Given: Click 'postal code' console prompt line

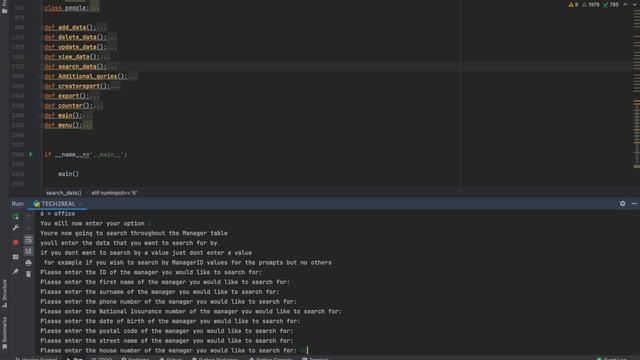Looking at the screenshot, I should pos(167,331).
